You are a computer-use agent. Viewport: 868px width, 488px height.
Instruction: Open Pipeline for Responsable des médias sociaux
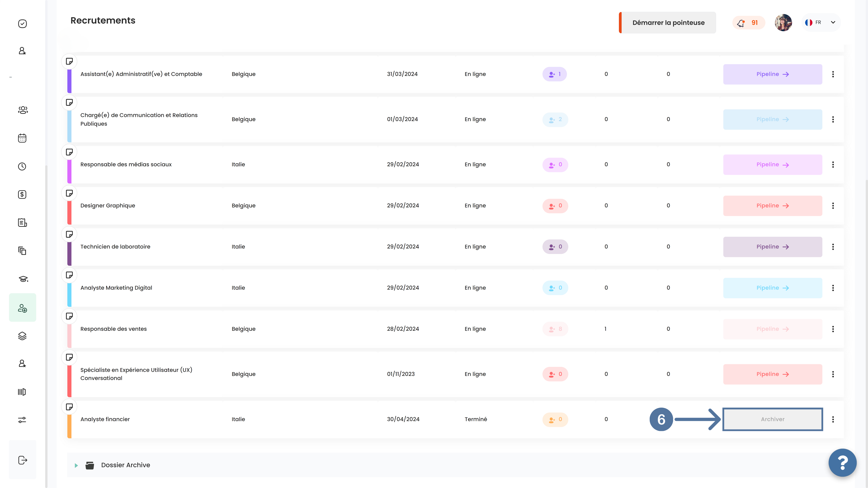[x=773, y=164]
